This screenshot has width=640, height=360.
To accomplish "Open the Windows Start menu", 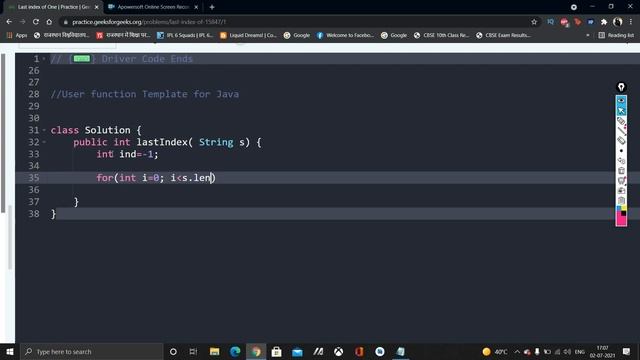I will [10, 351].
